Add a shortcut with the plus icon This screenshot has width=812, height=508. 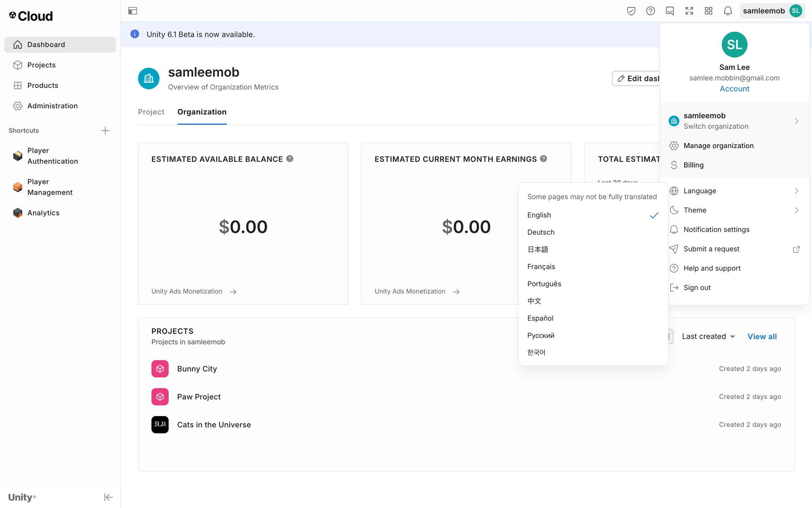coord(105,131)
